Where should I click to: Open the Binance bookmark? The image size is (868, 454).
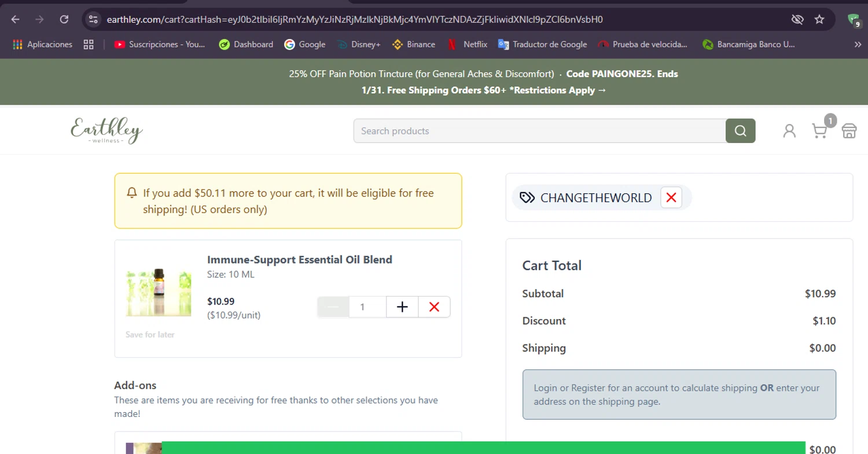[413, 45]
